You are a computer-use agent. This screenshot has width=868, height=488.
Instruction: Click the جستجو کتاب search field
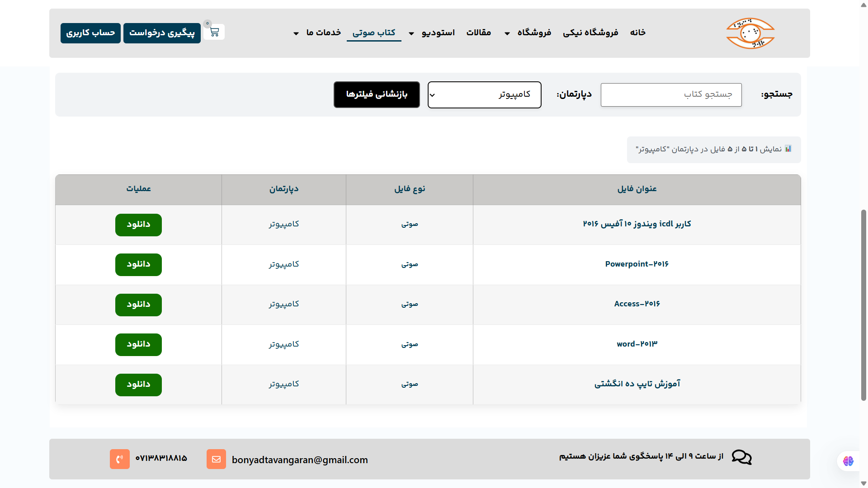coord(671,94)
